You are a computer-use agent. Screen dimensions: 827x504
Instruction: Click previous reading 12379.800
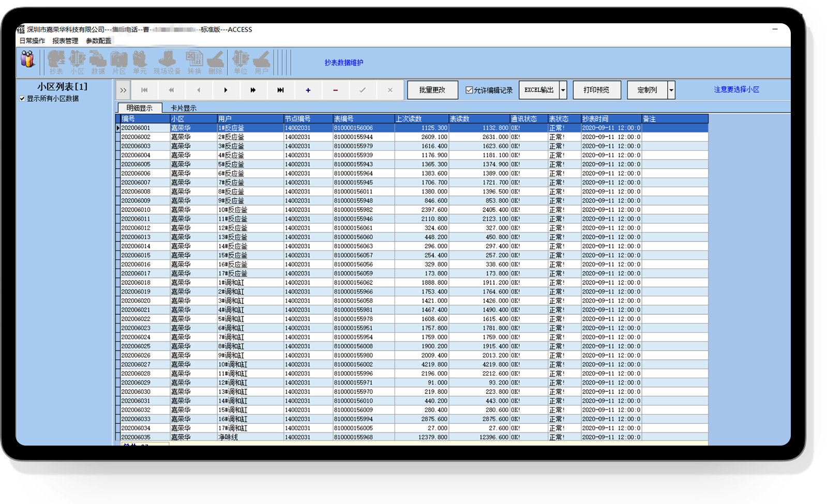[x=422, y=437]
